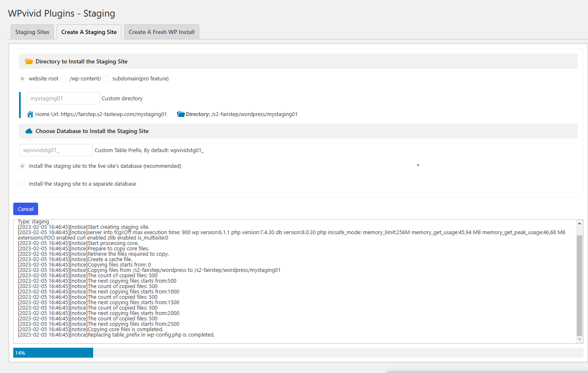Switch to Create A Fresh WP Install tab
The width and height of the screenshot is (588, 373).
[x=161, y=32]
